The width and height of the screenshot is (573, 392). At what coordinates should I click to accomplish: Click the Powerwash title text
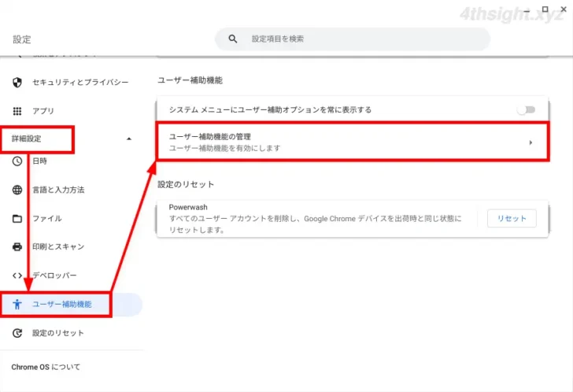click(x=188, y=207)
